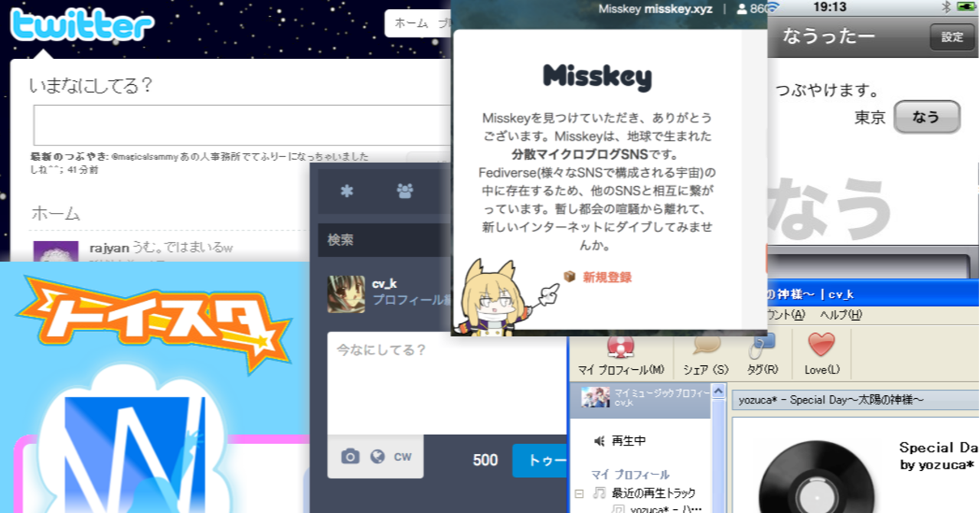
Task: Post using the blue トゥート button
Action: [541, 460]
